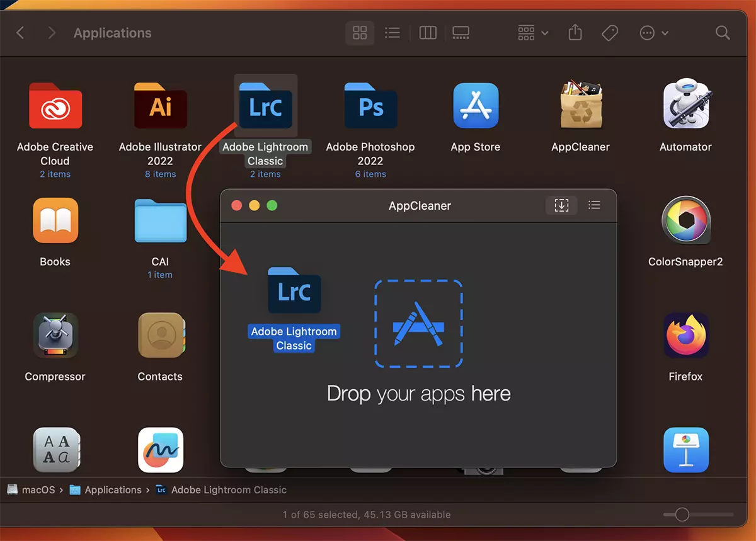This screenshot has height=541, width=756.
Task: Click the AppCleaner window title
Action: tap(420, 205)
